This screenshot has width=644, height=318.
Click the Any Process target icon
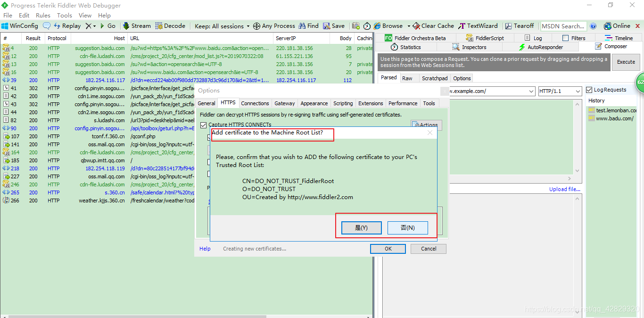[256, 26]
